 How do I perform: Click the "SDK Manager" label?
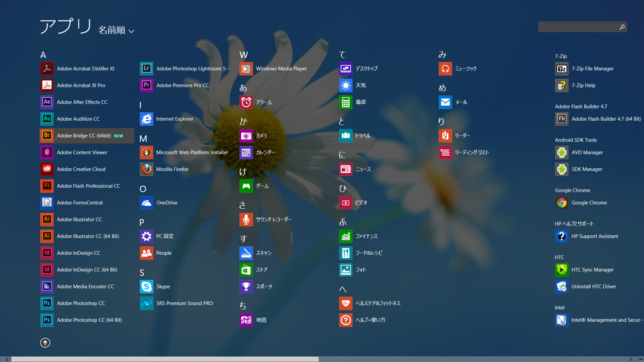coord(587,169)
